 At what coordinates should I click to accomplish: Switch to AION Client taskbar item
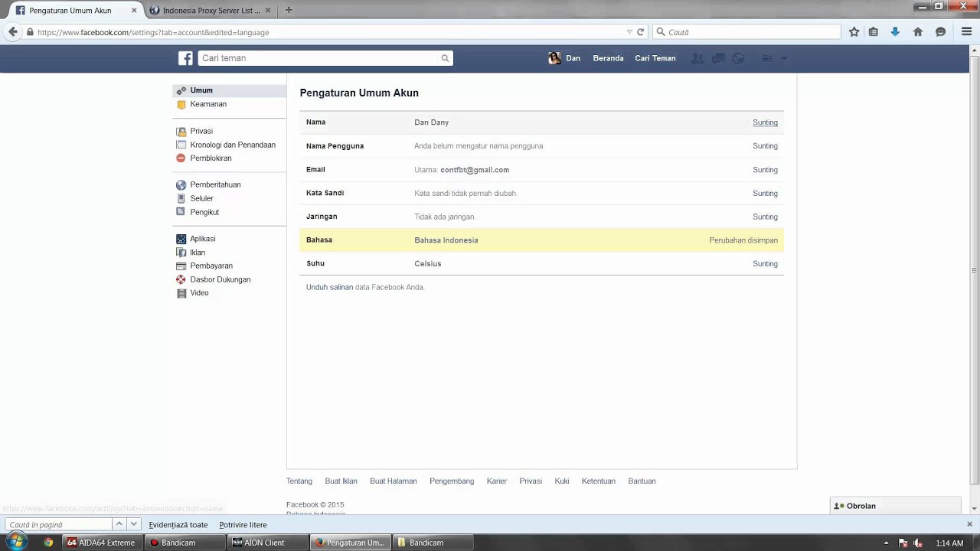266,543
